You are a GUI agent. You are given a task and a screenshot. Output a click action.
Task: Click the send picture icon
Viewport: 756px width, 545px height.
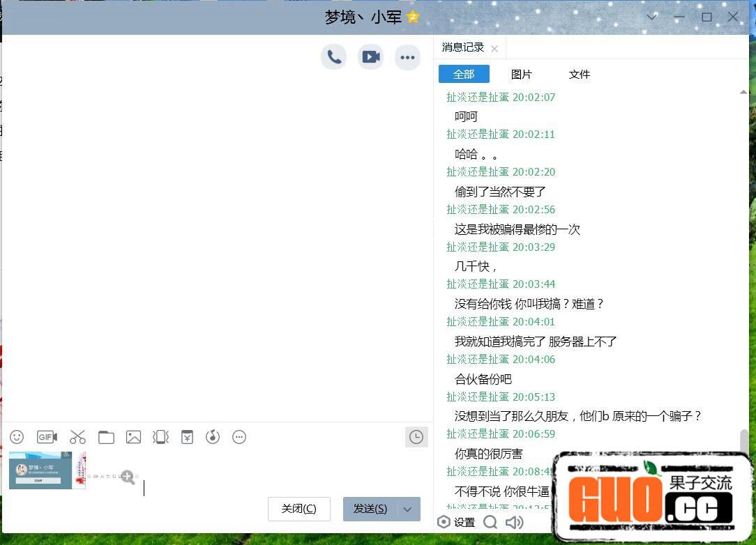pyautogui.click(x=133, y=437)
